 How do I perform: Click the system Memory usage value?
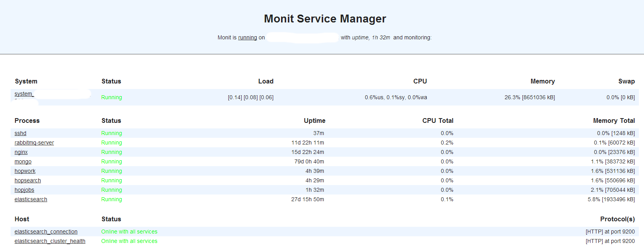pos(529,98)
